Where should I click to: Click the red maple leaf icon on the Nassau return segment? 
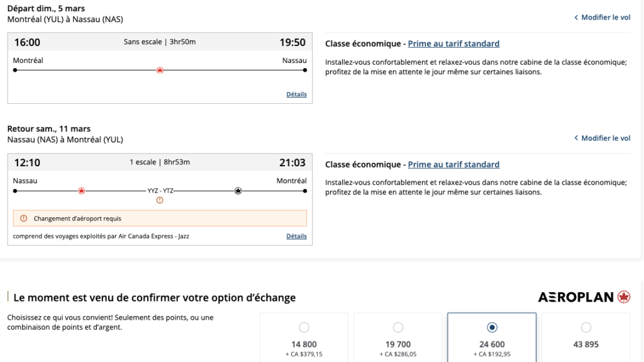81,191
